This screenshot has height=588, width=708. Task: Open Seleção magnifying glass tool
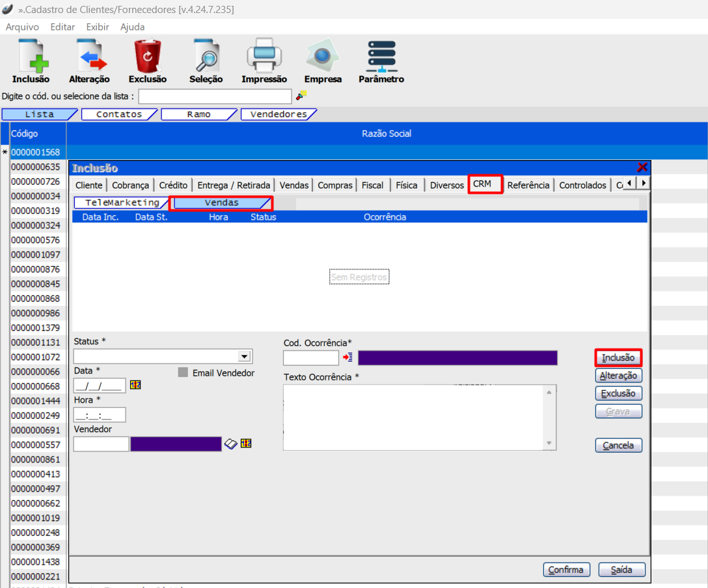pyautogui.click(x=206, y=57)
